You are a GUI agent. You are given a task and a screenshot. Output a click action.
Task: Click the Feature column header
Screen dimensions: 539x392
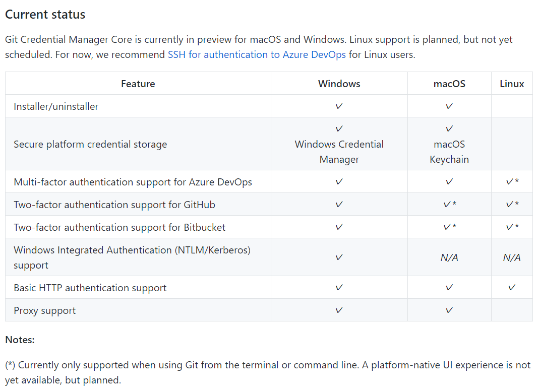138,84
